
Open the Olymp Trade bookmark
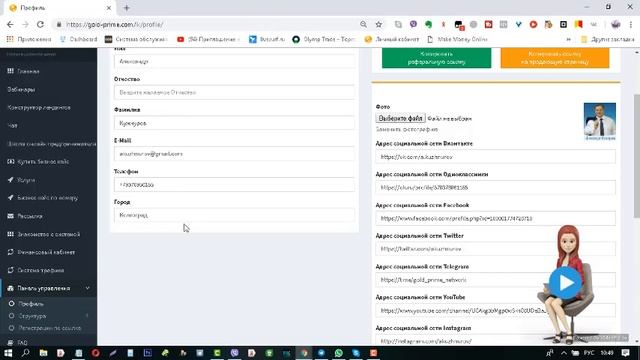click(x=324, y=39)
